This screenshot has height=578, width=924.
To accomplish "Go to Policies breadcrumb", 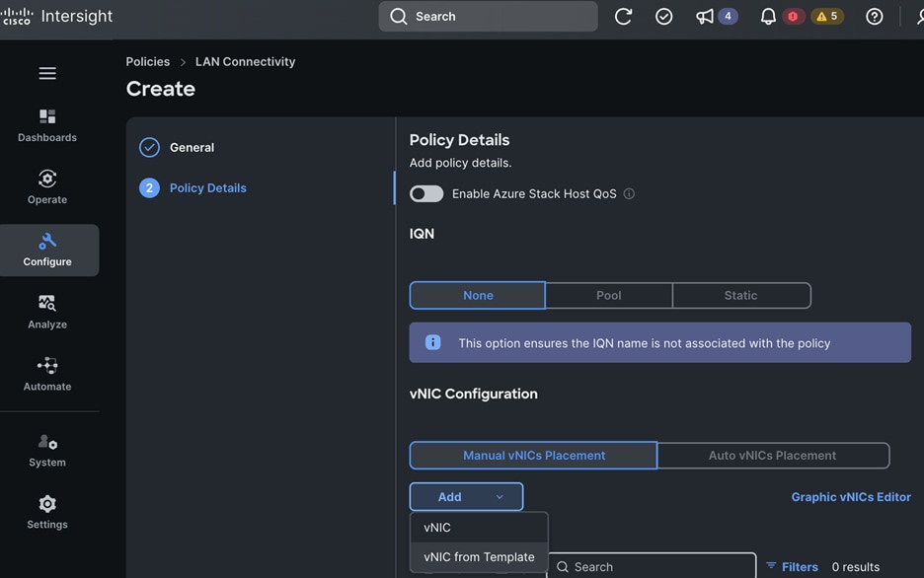I will 147,62.
